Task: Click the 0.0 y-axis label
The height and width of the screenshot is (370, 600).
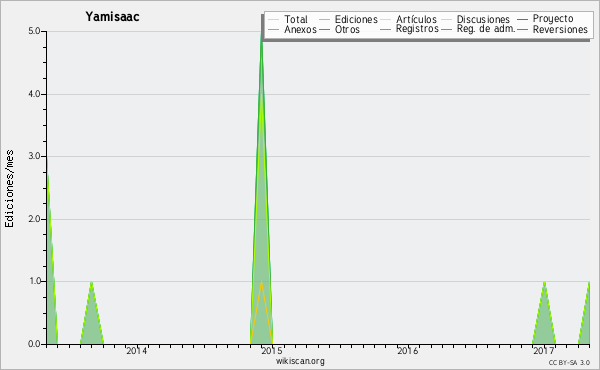Action: 34,344
